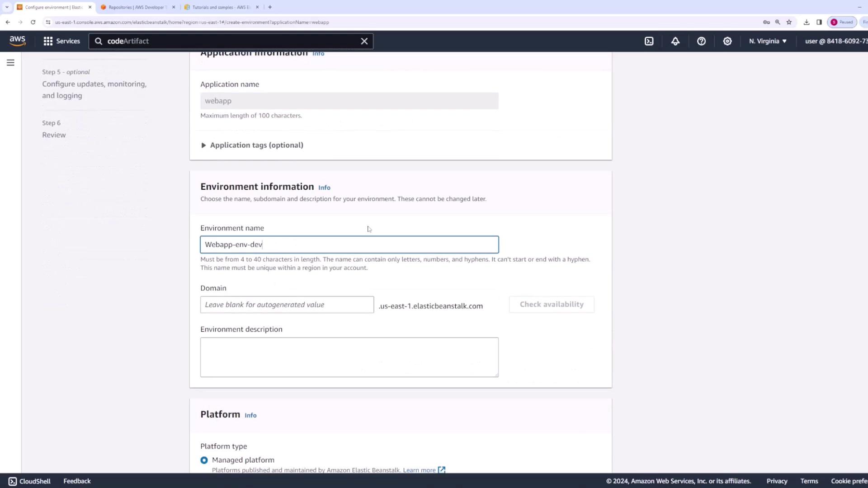Open AWS CloudShell icon in top navigation
868x488 pixels.
click(649, 41)
